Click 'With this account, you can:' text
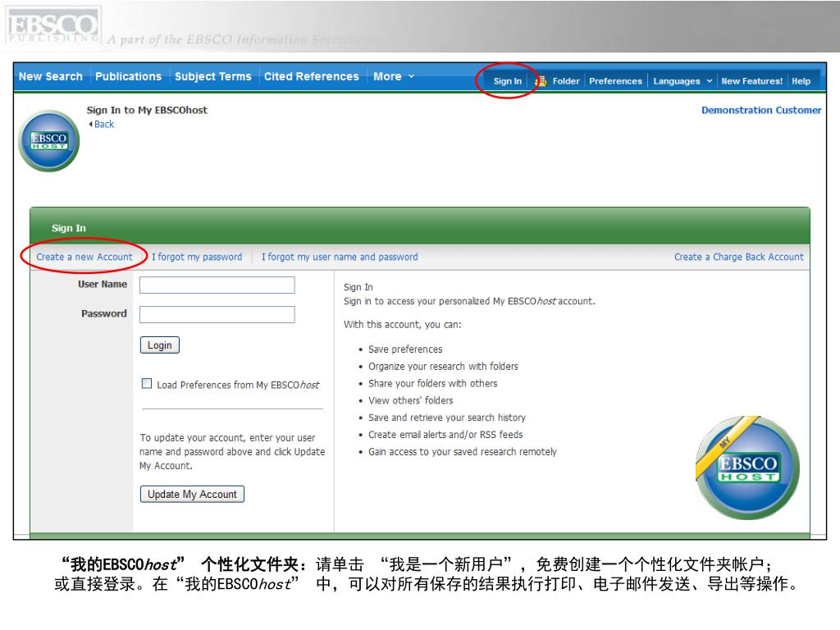 (402, 325)
